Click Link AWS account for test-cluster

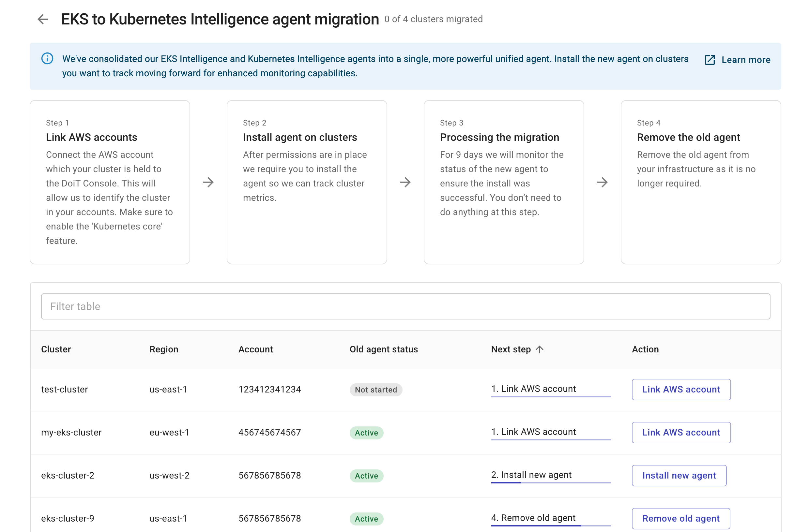[x=681, y=389]
